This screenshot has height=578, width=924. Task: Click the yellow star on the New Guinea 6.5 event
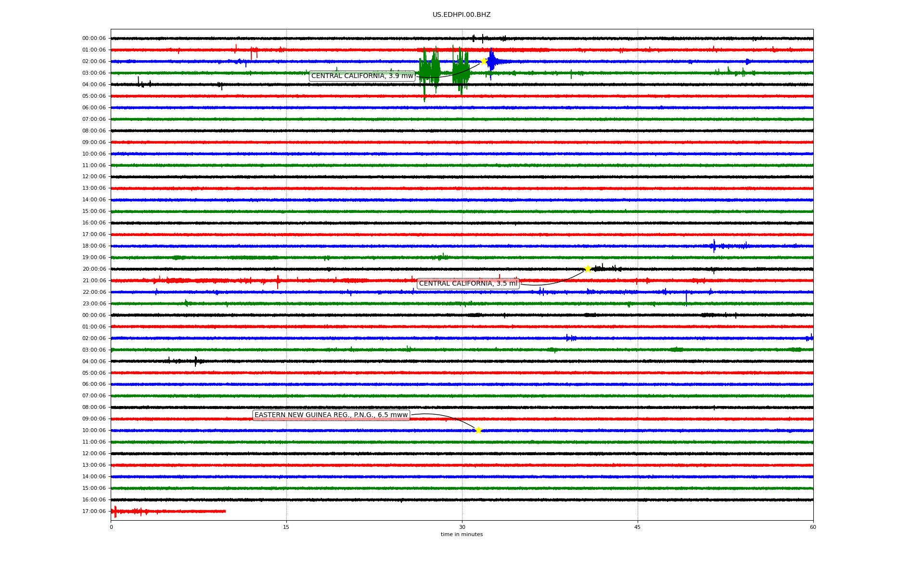click(x=478, y=430)
